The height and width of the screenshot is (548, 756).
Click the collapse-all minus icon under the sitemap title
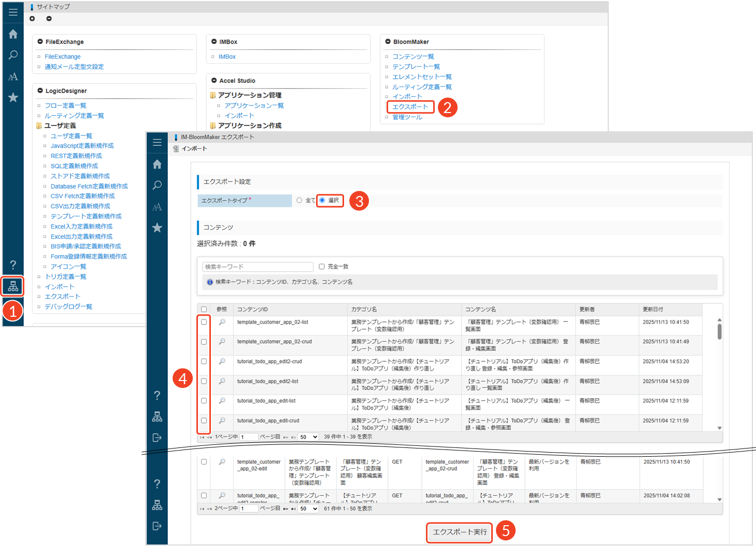point(49,19)
